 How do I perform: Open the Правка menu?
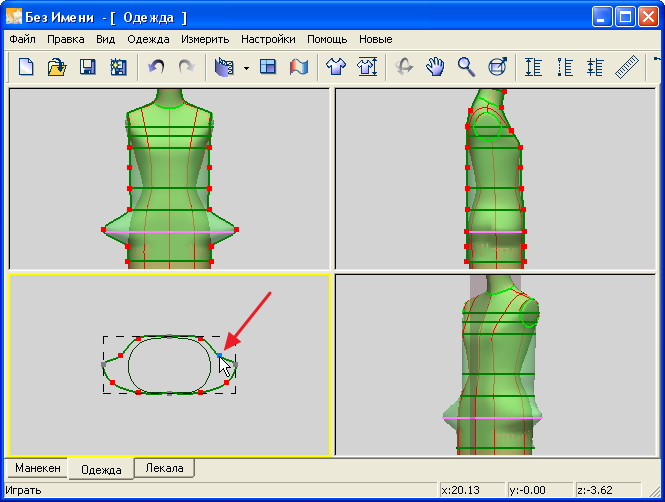click(65, 39)
